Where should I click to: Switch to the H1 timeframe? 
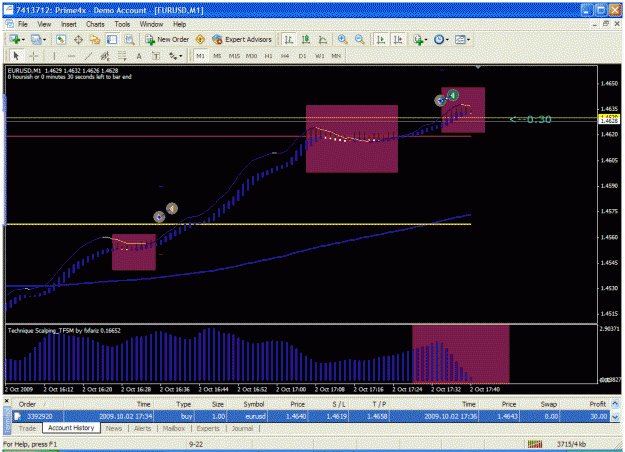tap(268, 56)
